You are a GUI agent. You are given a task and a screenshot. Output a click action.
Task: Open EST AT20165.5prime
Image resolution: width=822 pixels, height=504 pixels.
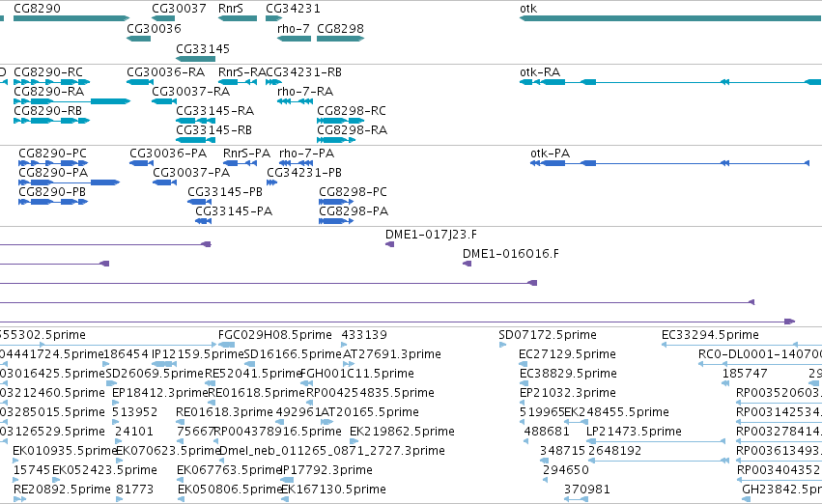tap(370, 412)
